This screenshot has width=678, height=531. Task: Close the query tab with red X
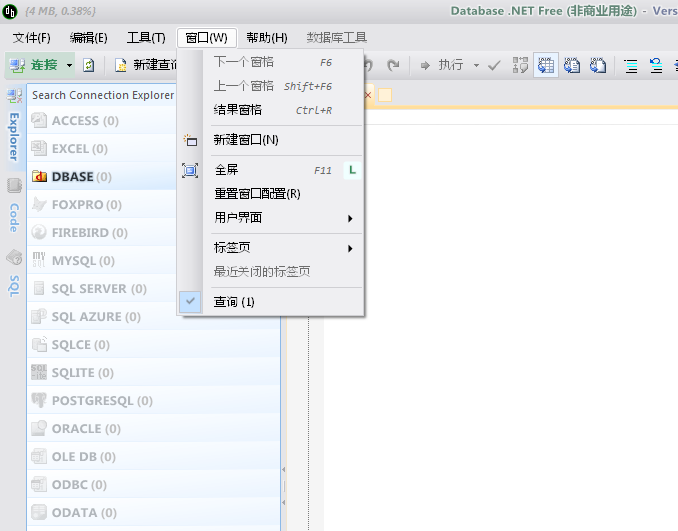(368, 95)
